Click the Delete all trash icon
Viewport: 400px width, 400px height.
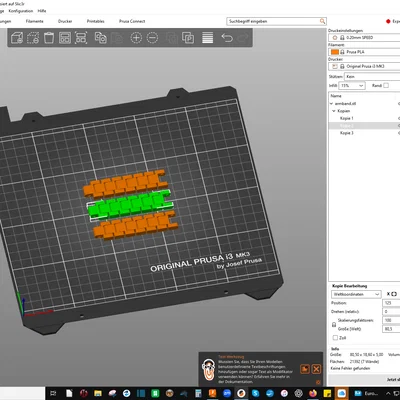(49, 38)
